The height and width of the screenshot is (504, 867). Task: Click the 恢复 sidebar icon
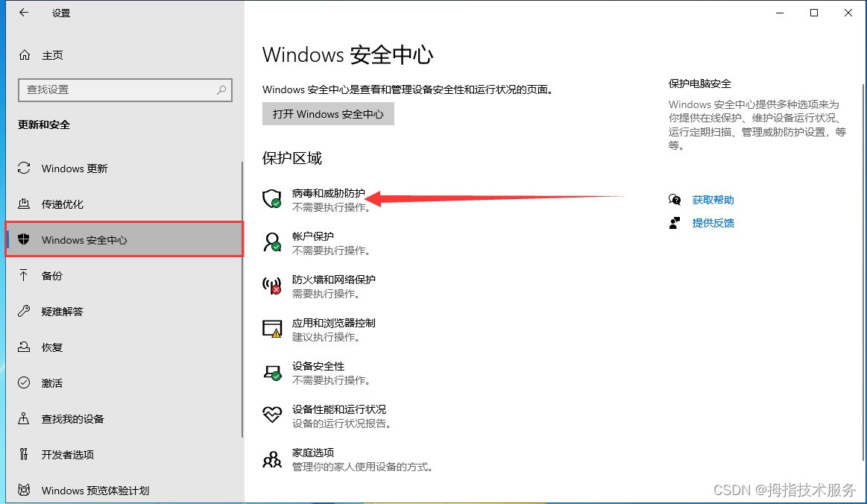pyautogui.click(x=24, y=347)
